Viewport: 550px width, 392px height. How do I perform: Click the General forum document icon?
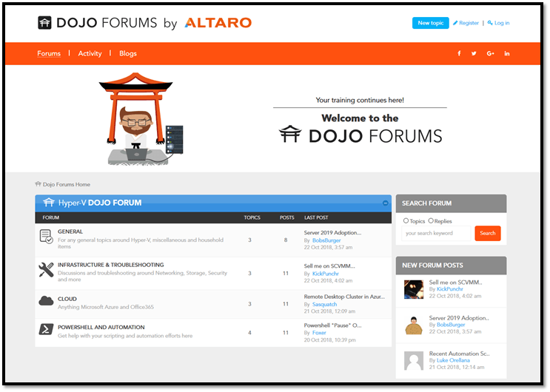tap(47, 237)
